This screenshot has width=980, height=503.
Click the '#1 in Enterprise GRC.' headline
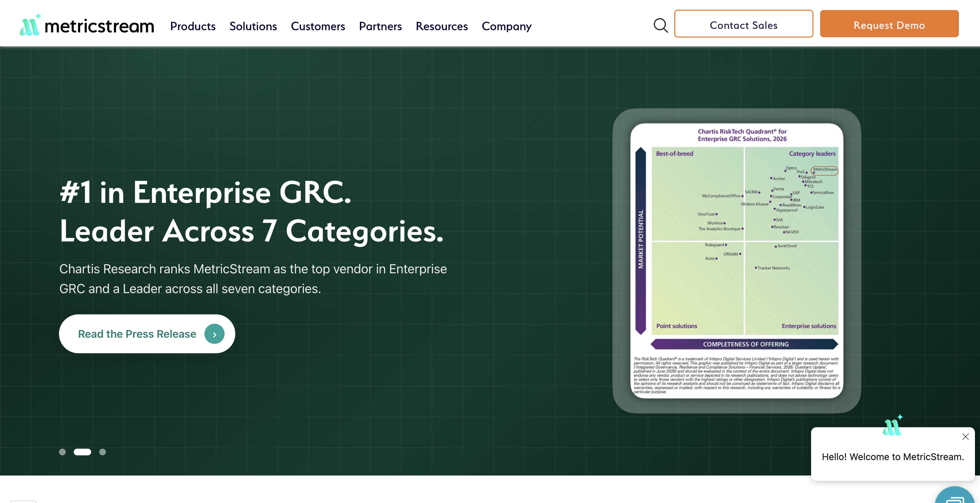pos(205,193)
